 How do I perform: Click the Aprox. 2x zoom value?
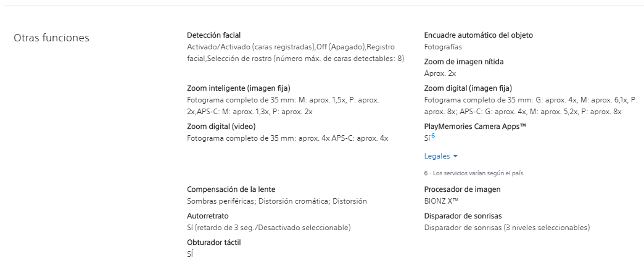click(x=440, y=74)
